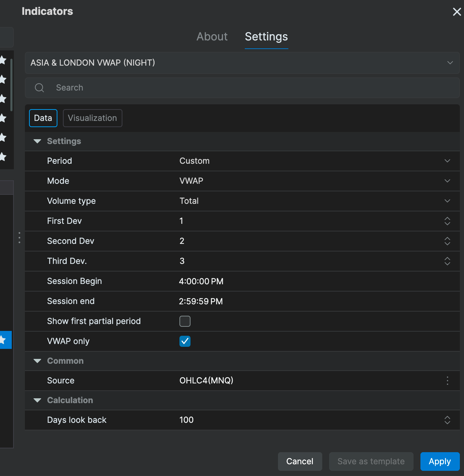Click the Save as template button
Image resolution: width=464 pixels, height=476 pixels.
[x=371, y=461]
